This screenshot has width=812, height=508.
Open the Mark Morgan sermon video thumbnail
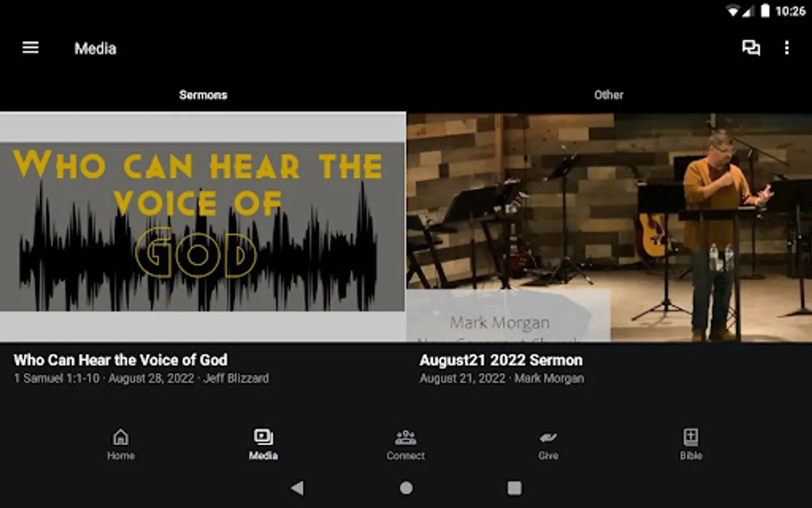[x=610, y=227]
